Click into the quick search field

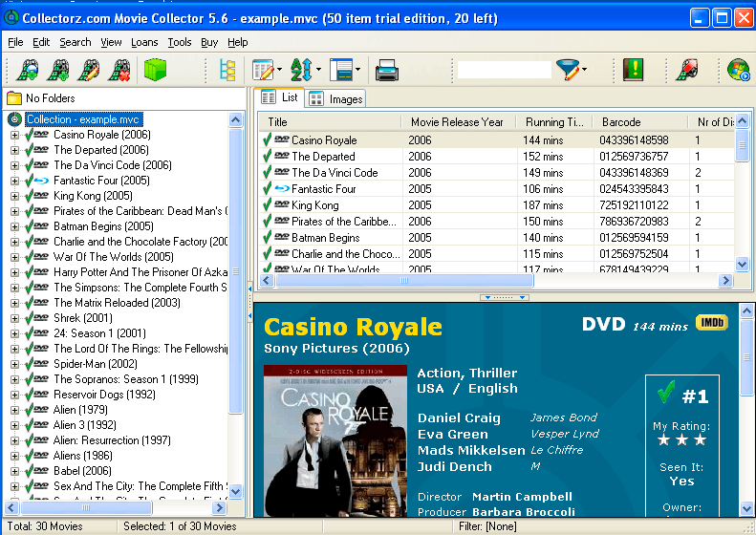(505, 70)
